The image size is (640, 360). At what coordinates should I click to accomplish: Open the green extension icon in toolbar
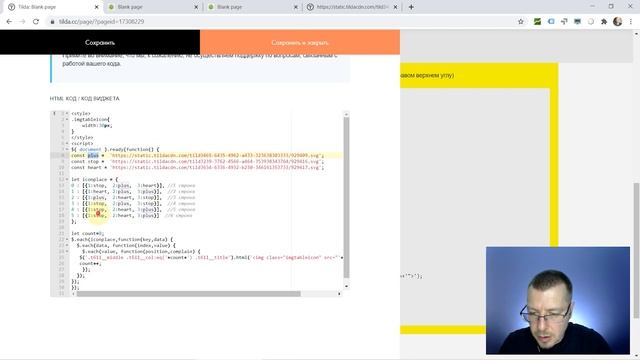[537, 22]
